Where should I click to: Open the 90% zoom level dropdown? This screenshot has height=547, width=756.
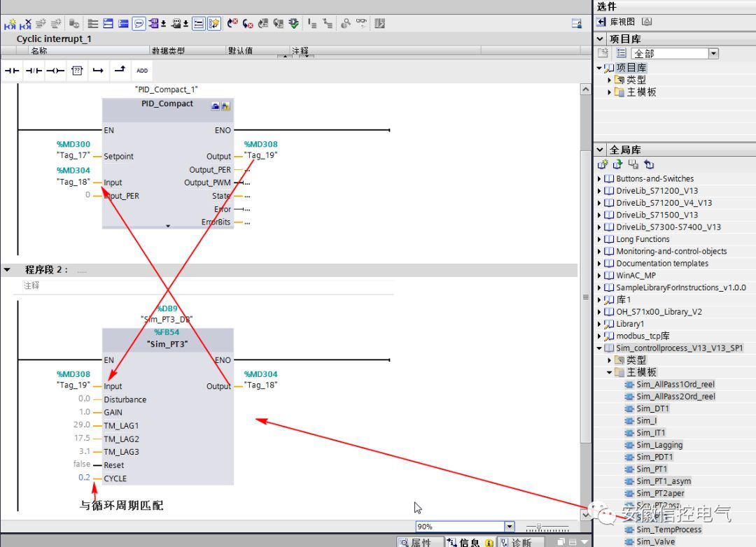pos(509,527)
